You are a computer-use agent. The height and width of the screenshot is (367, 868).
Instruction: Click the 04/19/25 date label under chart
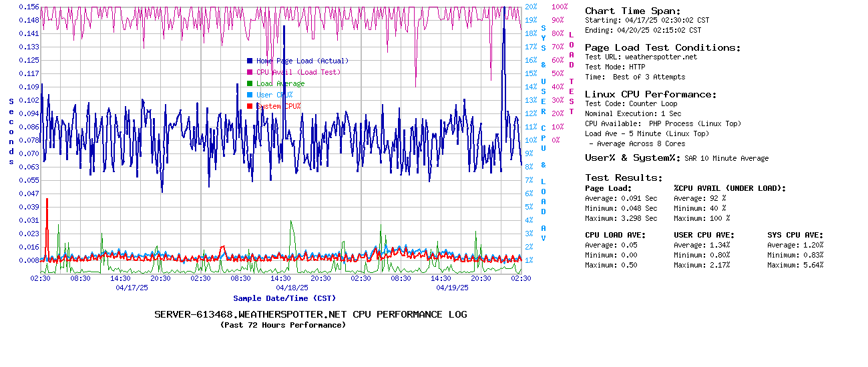(x=452, y=288)
